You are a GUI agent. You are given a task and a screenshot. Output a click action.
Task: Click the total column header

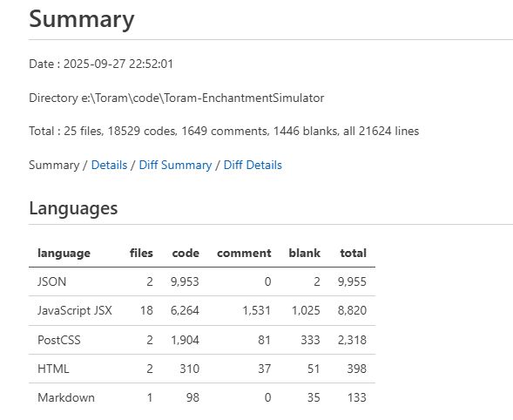point(353,253)
